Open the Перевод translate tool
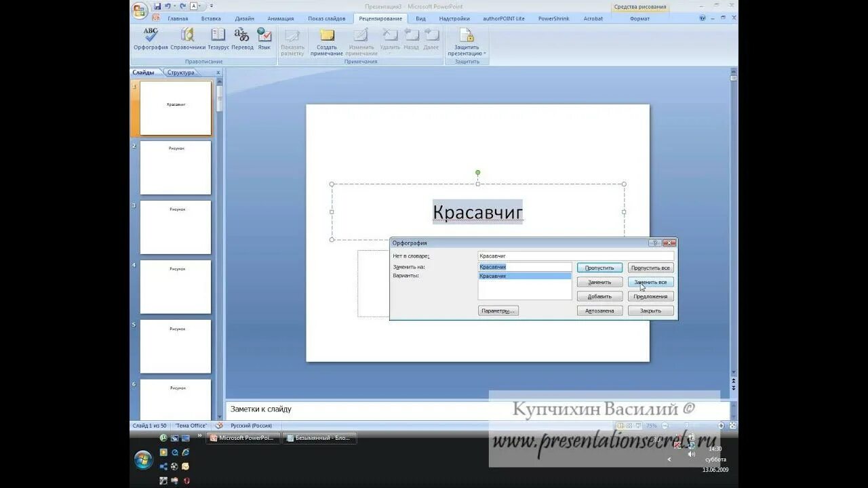 coord(242,39)
